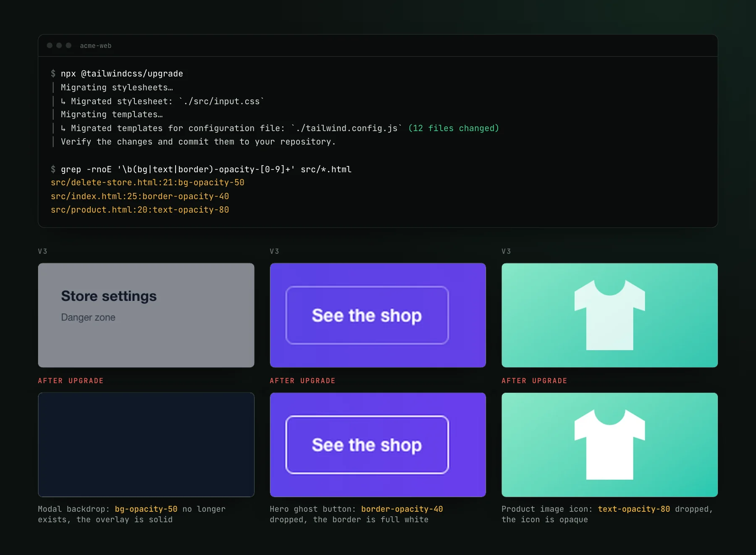The height and width of the screenshot is (555, 756).
Task: Click the acme-web terminal title
Action: (x=96, y=46)
